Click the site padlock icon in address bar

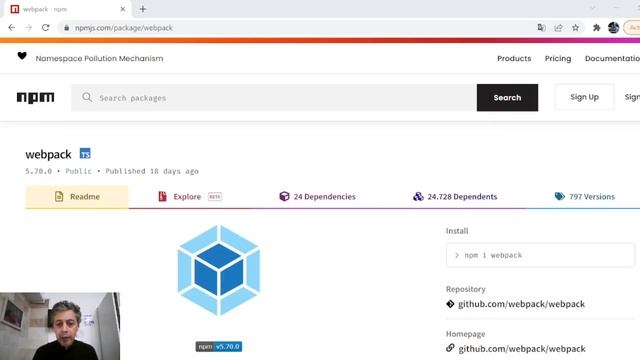[67, 28]
